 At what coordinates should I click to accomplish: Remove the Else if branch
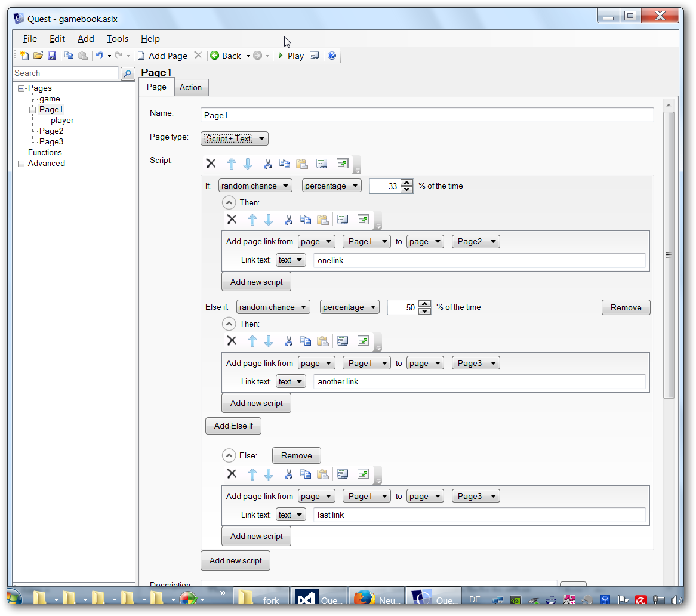pos(626,307)
